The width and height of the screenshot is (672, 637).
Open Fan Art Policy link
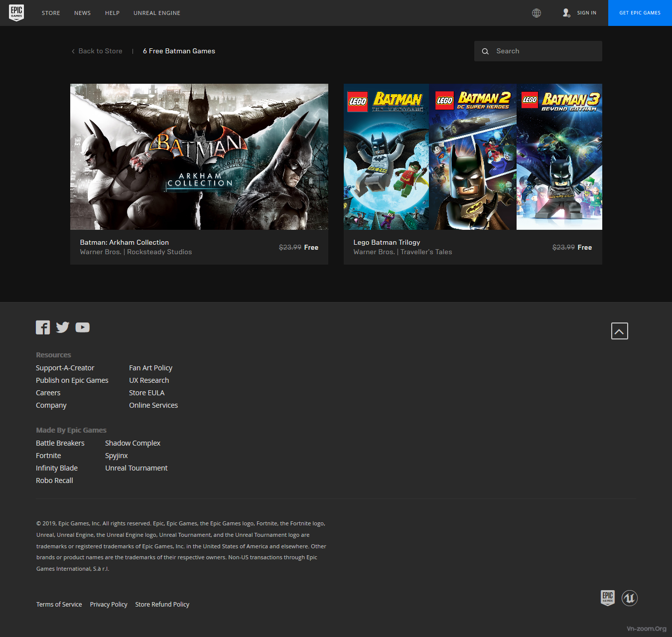tap(150, 368)
